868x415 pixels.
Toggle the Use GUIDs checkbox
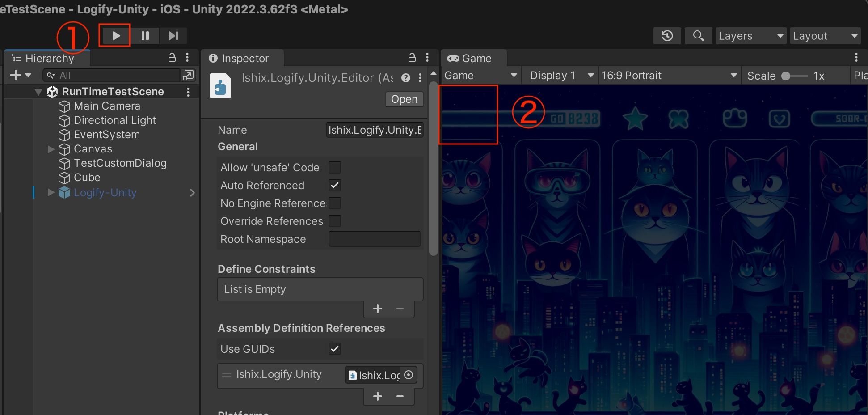pos(334,349)
